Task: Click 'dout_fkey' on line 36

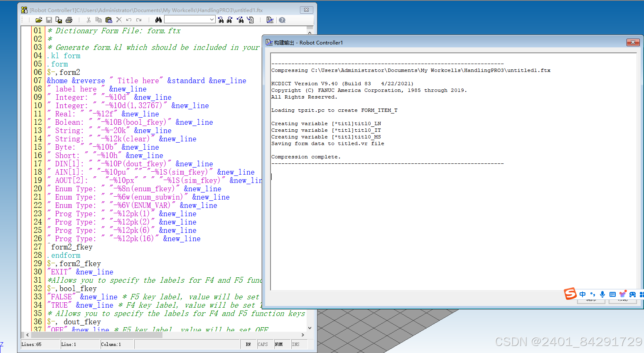Action: [82, 322]
